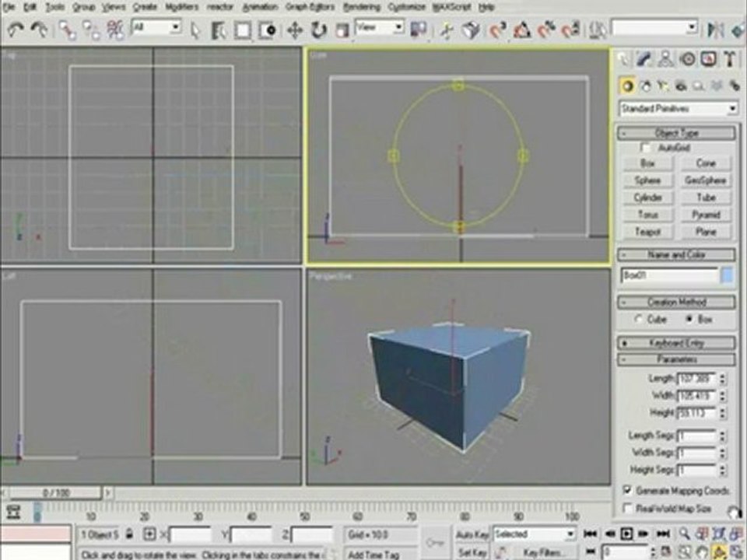Image resolution: width=747 pixels, height=560 pixels.
Task: Open the Modify command panel tab
Action: [644, 60]
